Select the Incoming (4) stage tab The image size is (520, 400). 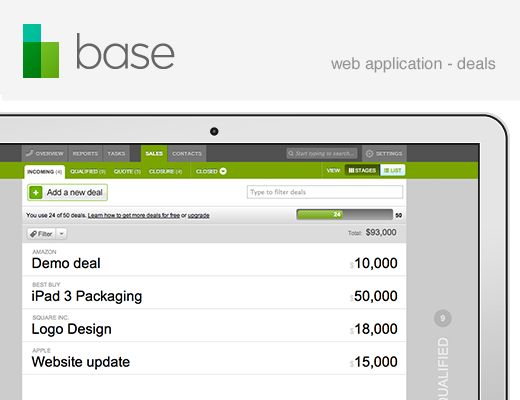44,172
